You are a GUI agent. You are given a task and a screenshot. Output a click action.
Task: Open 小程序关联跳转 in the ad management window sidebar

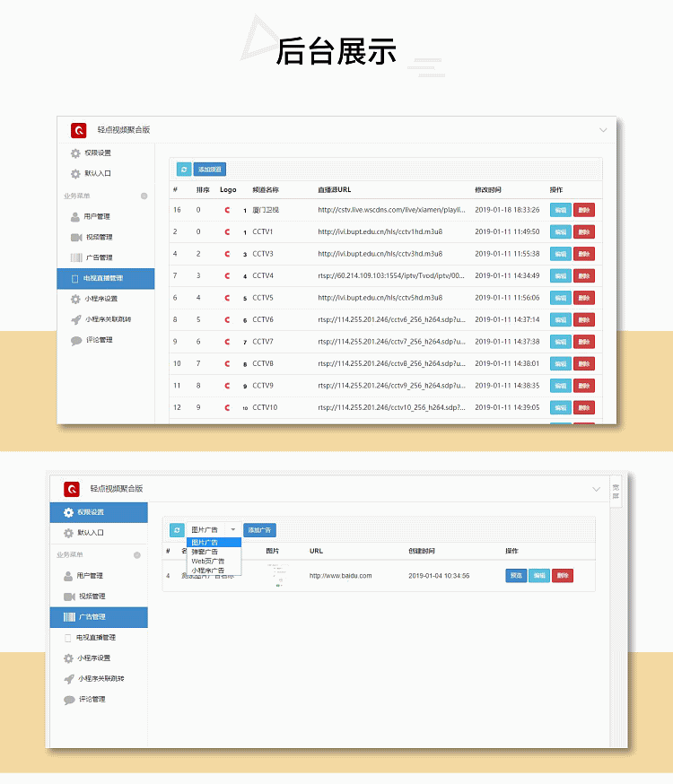pos(99,679)
